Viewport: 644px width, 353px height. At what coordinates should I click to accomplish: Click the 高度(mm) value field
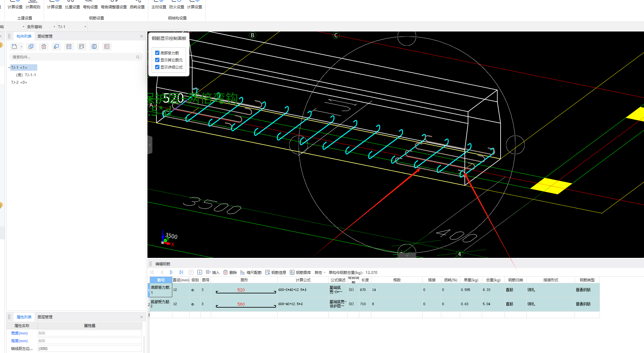(x=89, y=341)
